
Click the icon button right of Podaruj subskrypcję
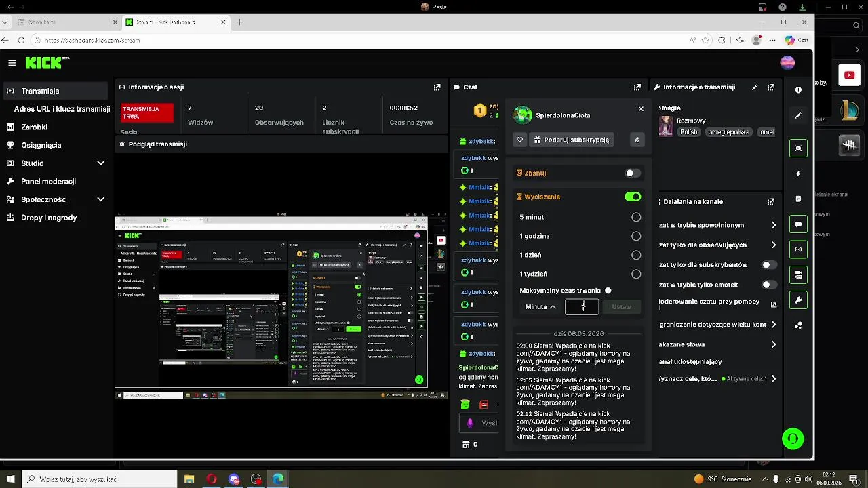tap(637, 140)
